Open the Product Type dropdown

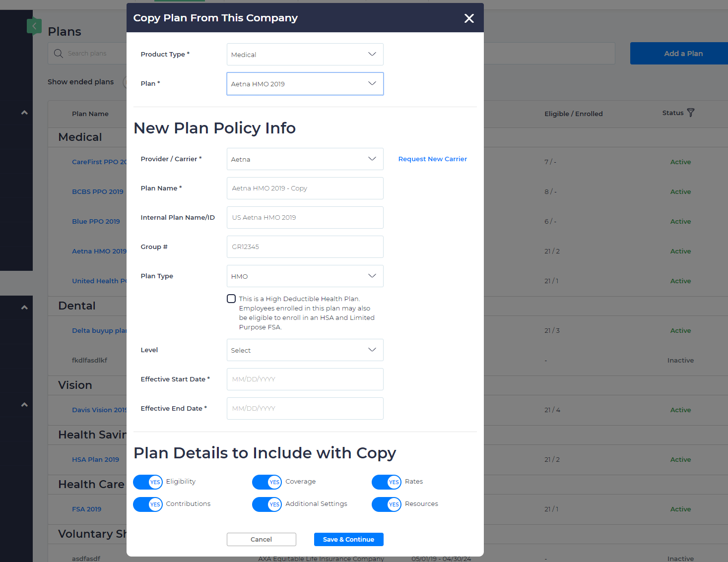coord(305,54)
